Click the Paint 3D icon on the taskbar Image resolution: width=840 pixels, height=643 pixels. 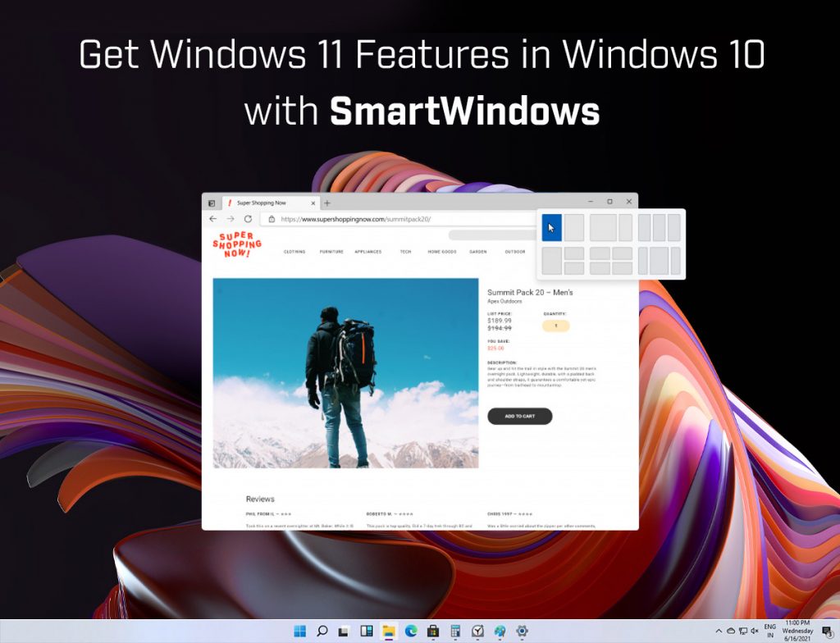[498, 632]
